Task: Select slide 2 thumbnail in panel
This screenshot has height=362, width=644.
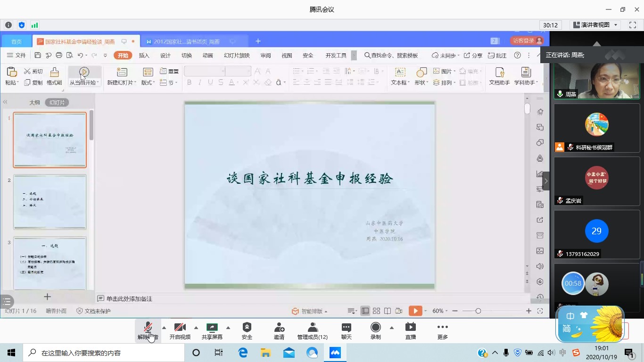Action: point(50,202)
